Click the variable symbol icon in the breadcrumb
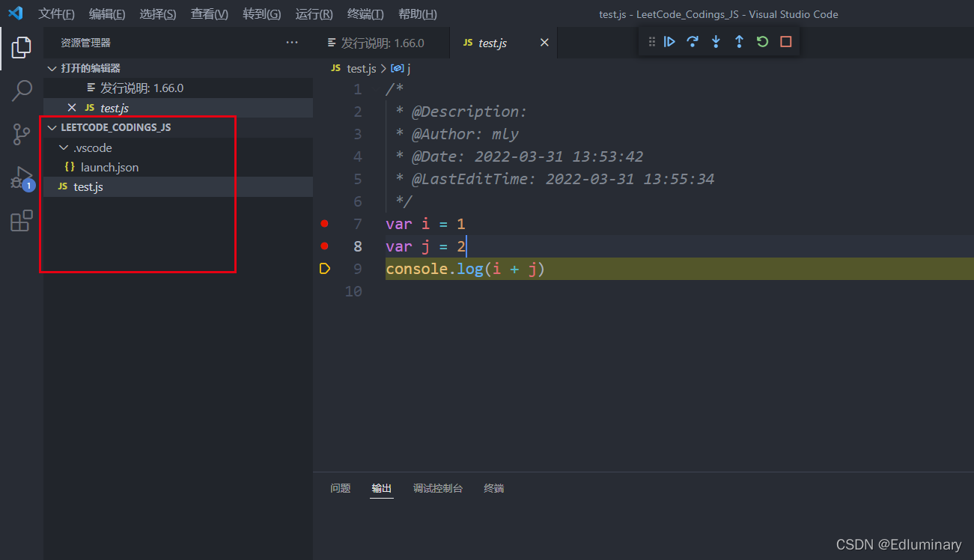This screenshot has height=560, width=974. click(398, 68)
